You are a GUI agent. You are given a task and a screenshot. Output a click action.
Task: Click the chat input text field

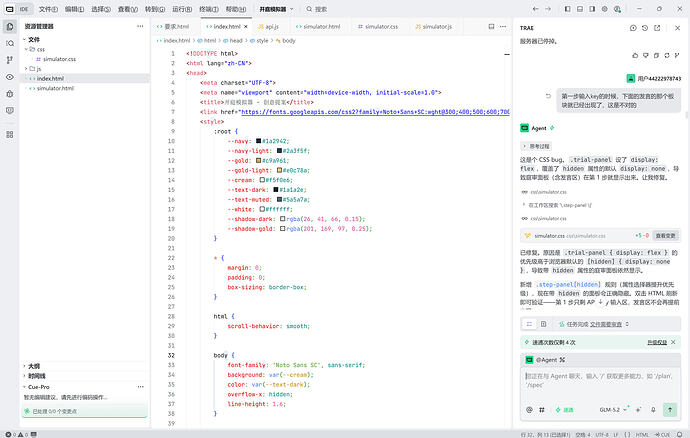tap(598, 381)
